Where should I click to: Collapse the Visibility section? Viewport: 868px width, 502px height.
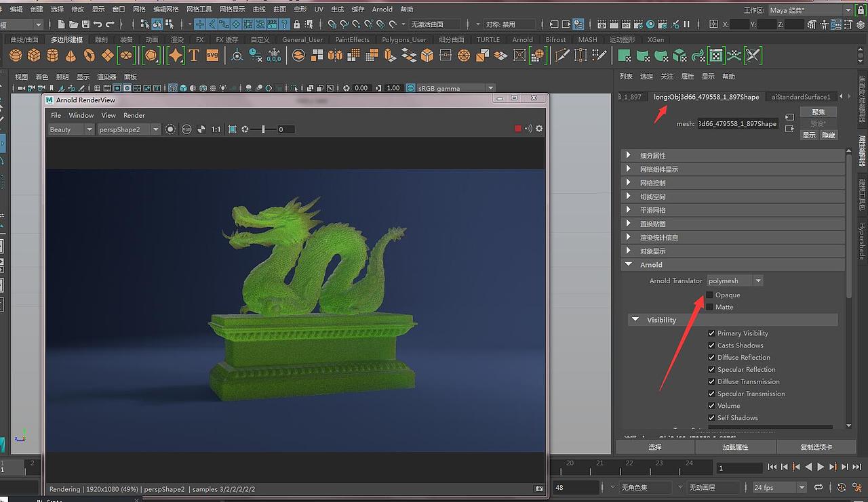click(x=733, y=320)
